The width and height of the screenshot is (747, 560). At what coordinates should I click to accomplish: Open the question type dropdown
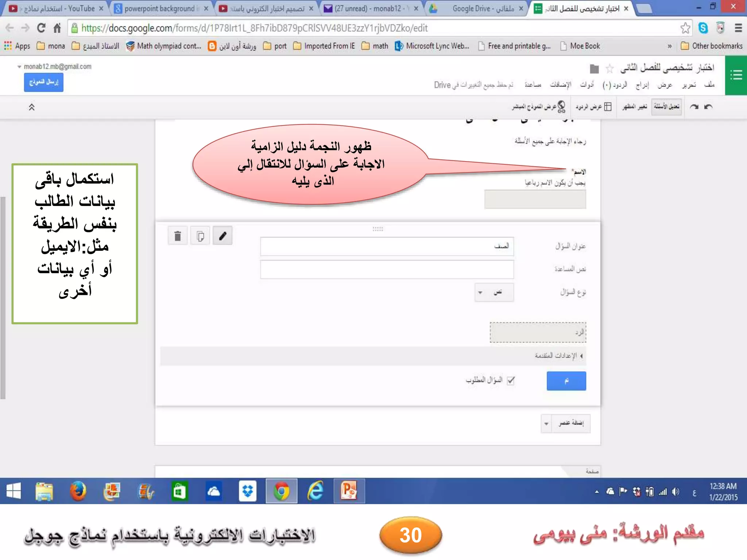(494, 292)
